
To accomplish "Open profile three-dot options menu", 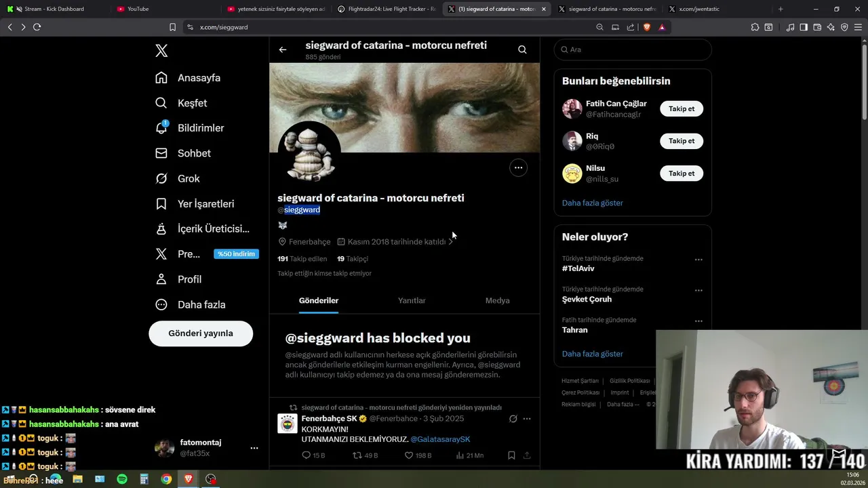I will [518, 167].
